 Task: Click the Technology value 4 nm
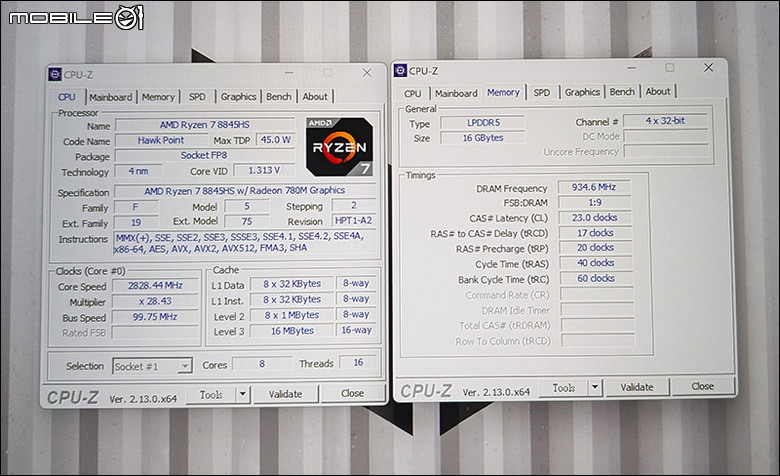[138, 171]
